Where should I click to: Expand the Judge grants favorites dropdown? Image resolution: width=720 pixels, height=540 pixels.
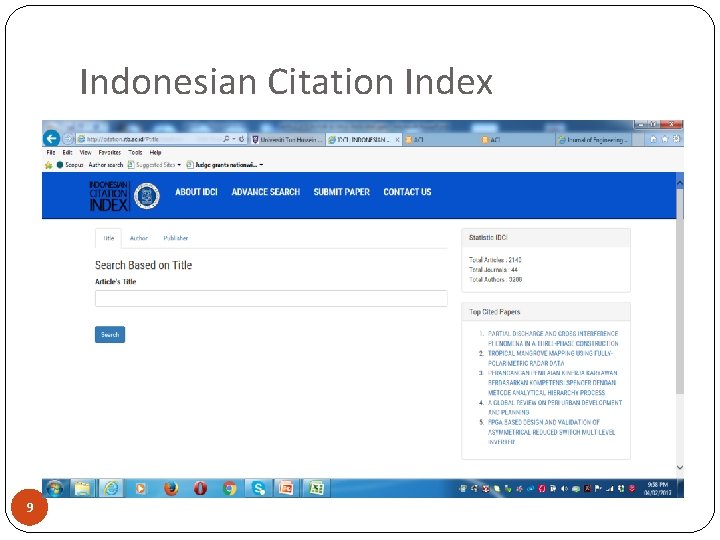tap(261, 165)
